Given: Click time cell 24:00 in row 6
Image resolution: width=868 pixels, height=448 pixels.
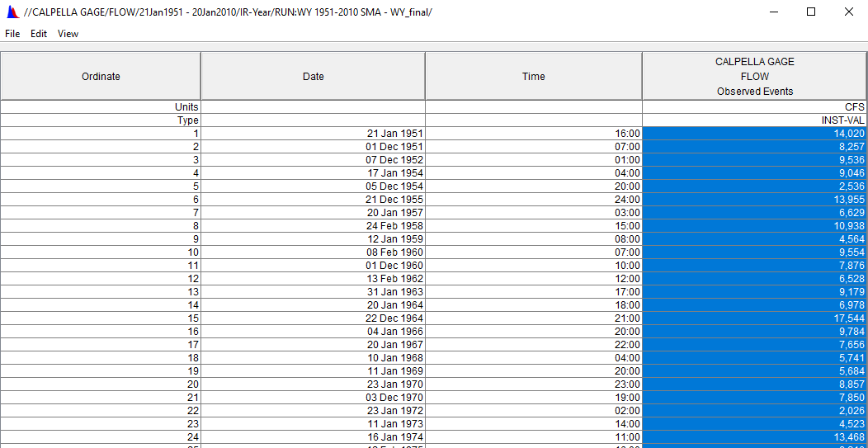Looking at the screenshot, I should 534,200.
